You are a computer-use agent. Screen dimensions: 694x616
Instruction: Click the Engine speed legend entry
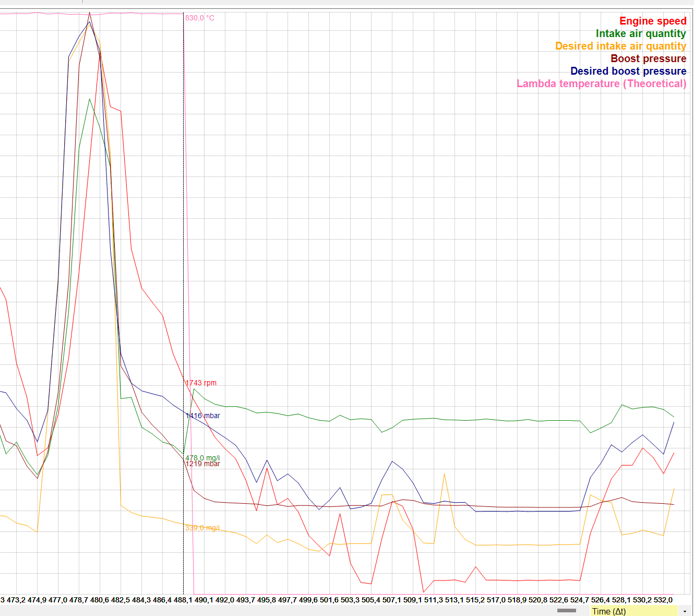coord(652,21)
